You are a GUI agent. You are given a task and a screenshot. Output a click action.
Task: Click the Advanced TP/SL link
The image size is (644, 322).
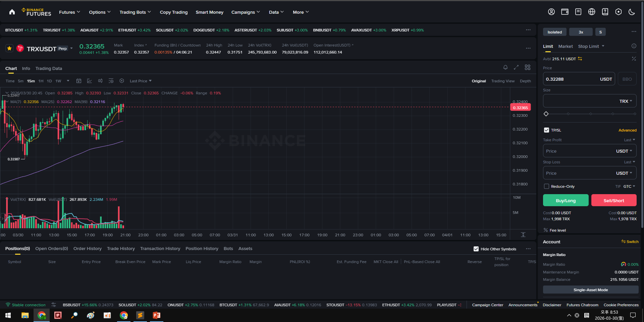click(x=627, y=130)
